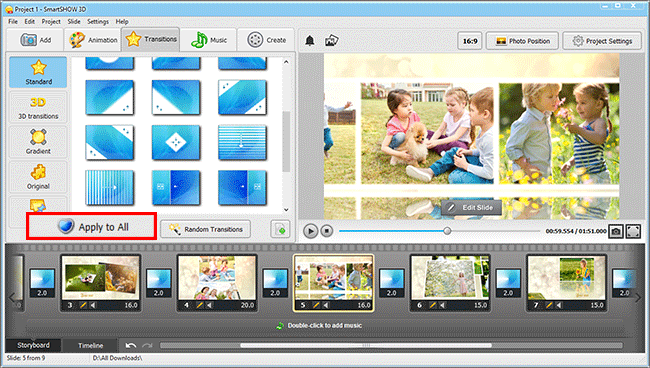The image size is (650, 368).
Task: Click the edit pencil icon on slide 4
Action: pyautogui.click(x=199, y=305)
